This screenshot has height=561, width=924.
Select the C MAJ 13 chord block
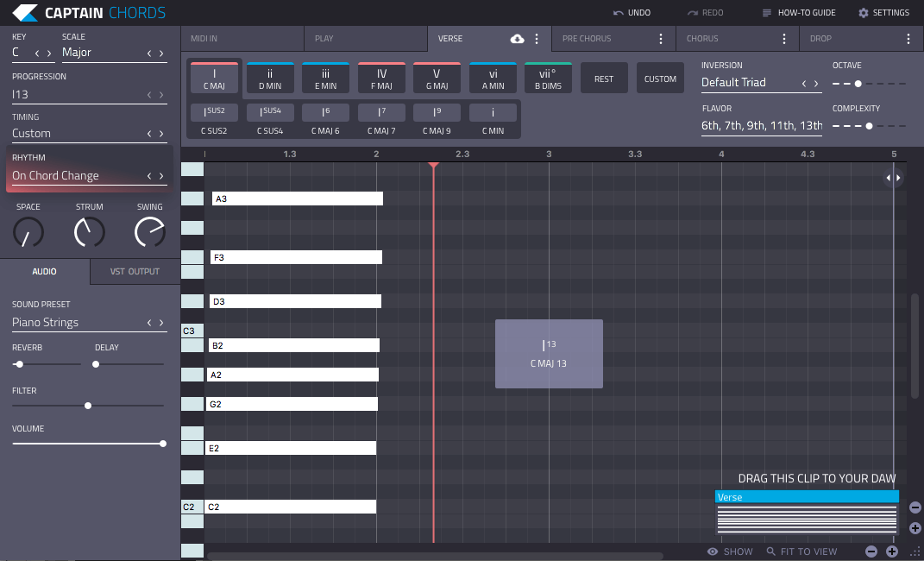(549, 354)
